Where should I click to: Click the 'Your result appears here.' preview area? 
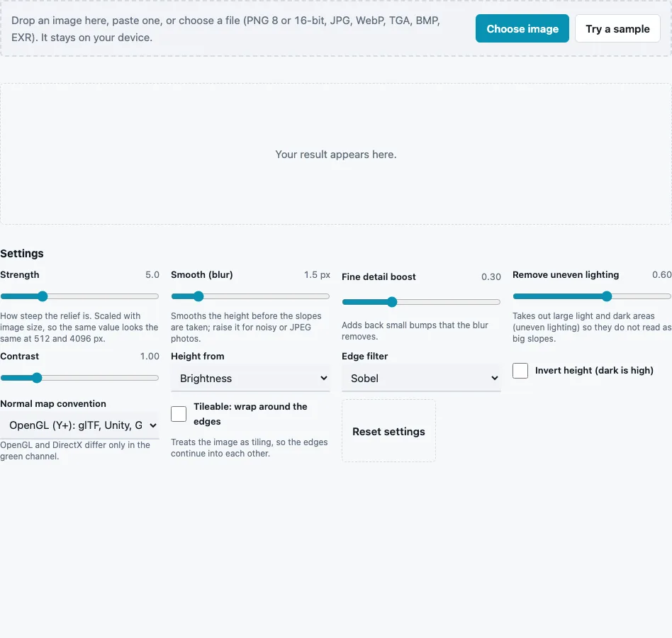pos(336,155)
